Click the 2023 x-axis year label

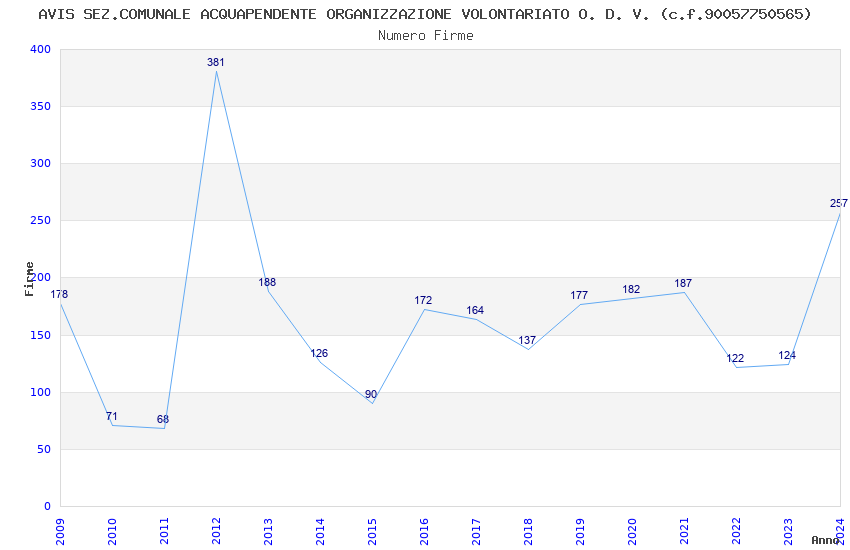click(x=789, y=532)
